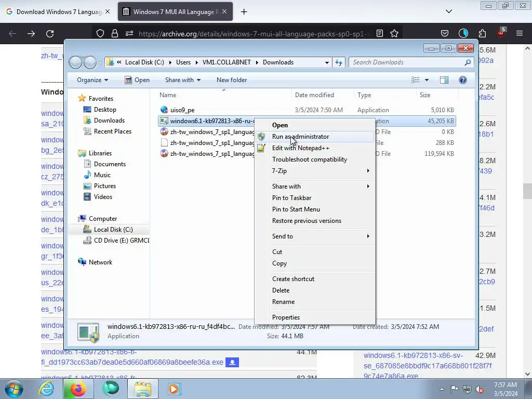Pick Troubleshoot compatibility in context menu
Viewport: 532px width, 399px height.
310,159
